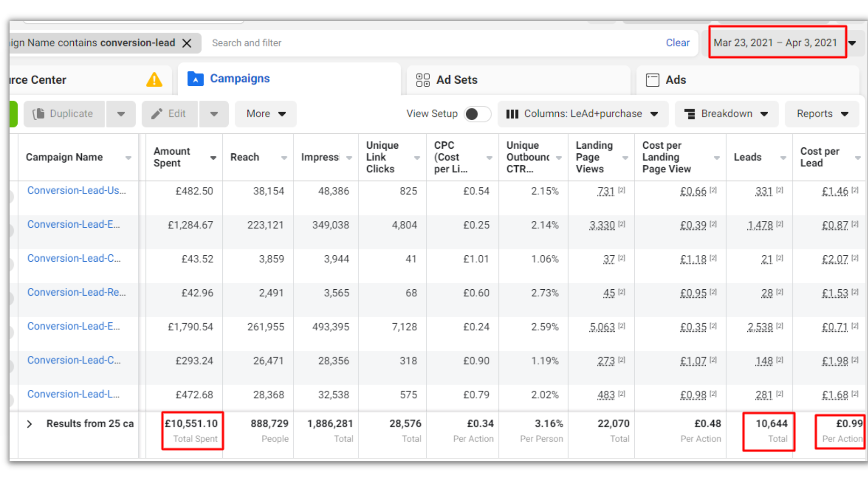Click the Clear filters link

(677, 43)
